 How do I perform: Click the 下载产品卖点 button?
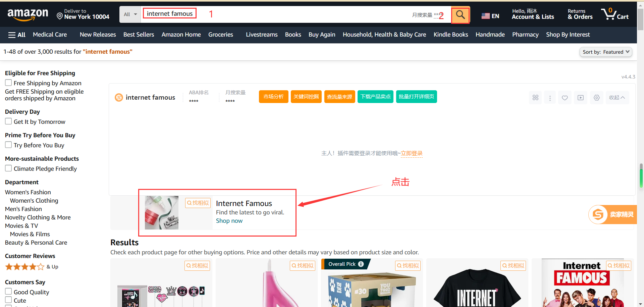(375, 97)
